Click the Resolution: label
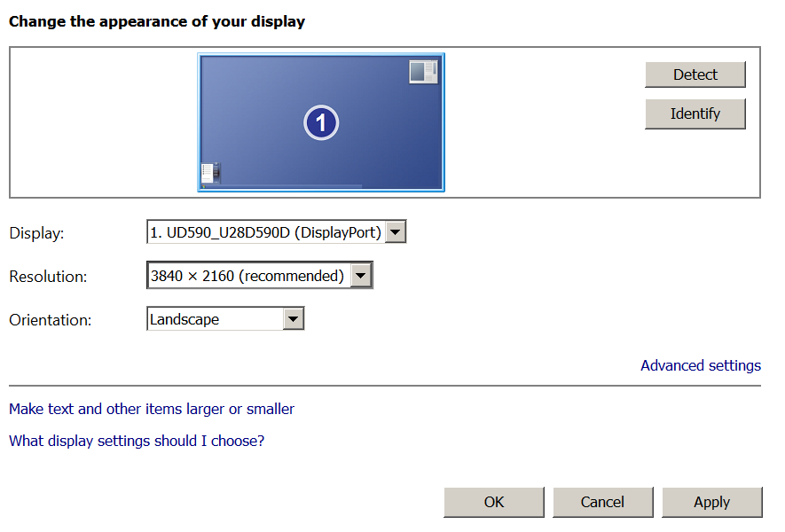Viewport: 785px width, 532px height. click(48, 277)
